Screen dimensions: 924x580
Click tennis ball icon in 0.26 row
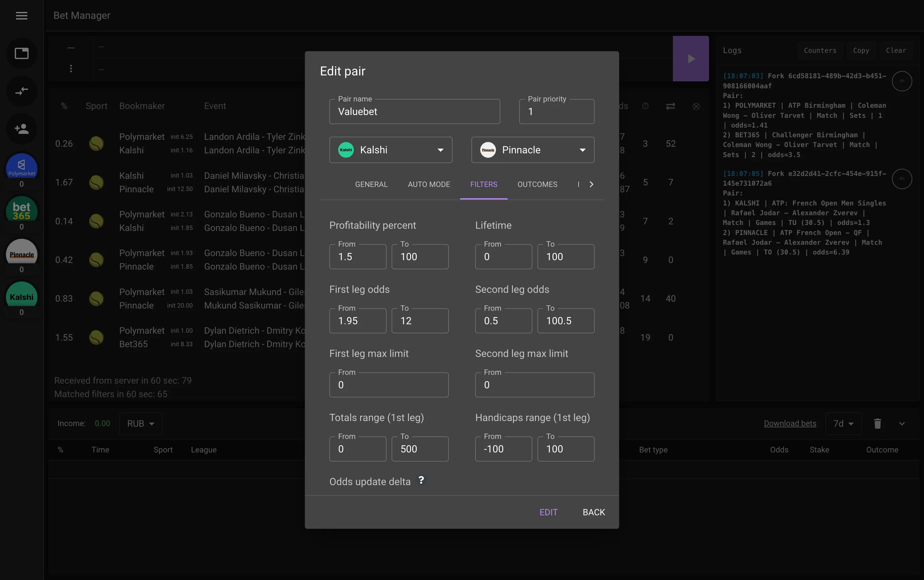click(x=96, y=144)
